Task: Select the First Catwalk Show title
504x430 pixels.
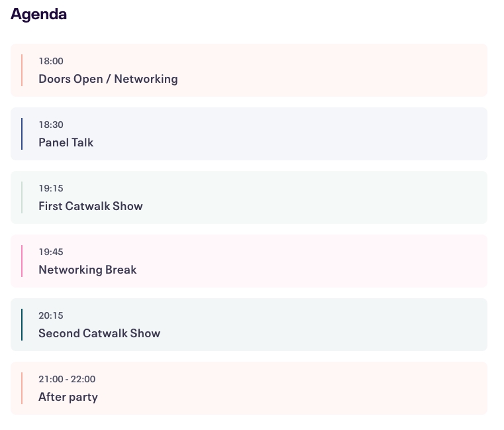Action: (91, 206)
